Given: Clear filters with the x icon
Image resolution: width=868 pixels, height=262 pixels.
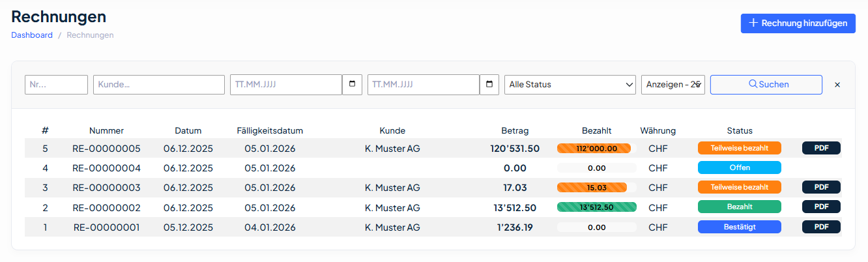Looking at the screenshot, I should [x=837, y=85].
